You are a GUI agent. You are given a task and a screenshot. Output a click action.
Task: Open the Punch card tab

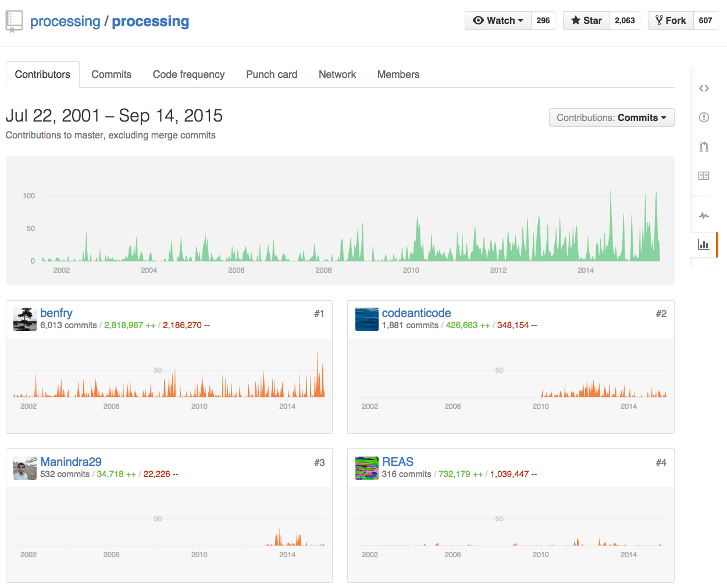(x=272, y=74)
